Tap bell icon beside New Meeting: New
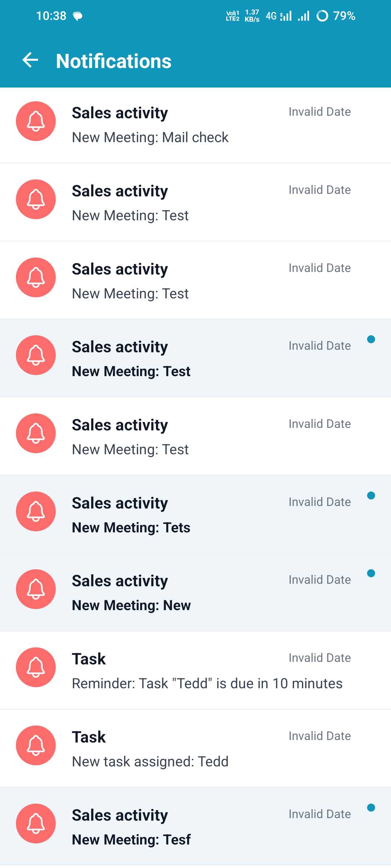This screenshot has width=391, height=868. point(36,589)
